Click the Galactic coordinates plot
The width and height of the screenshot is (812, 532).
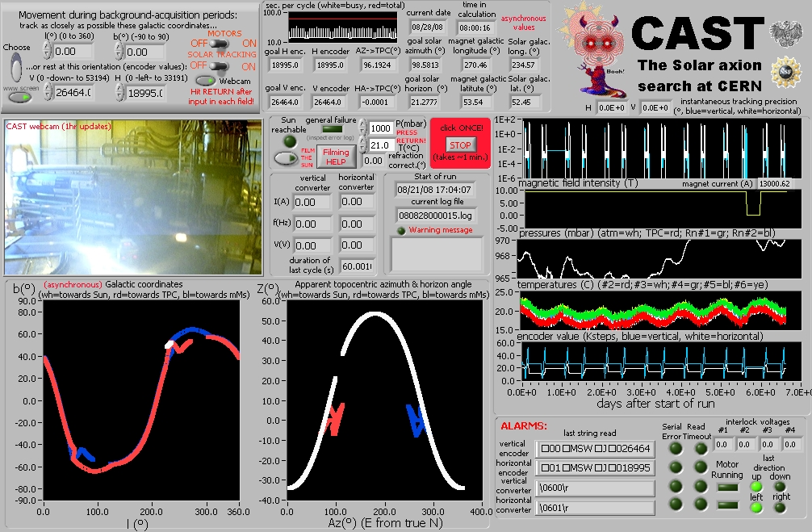point(141,400)
